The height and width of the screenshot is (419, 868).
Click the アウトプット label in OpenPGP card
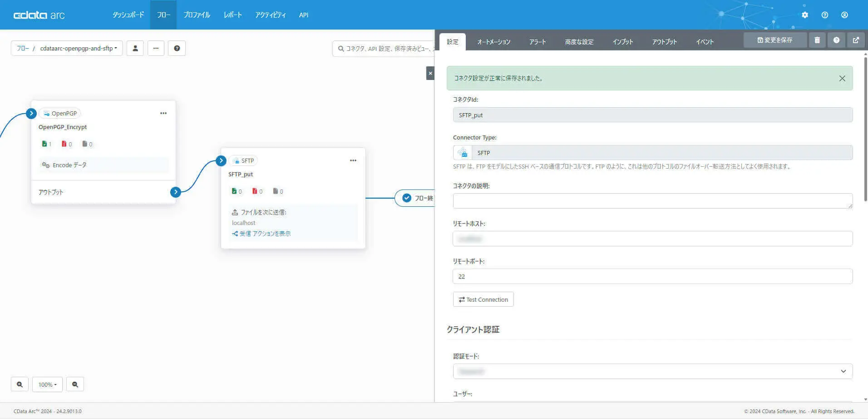(51, 192)
